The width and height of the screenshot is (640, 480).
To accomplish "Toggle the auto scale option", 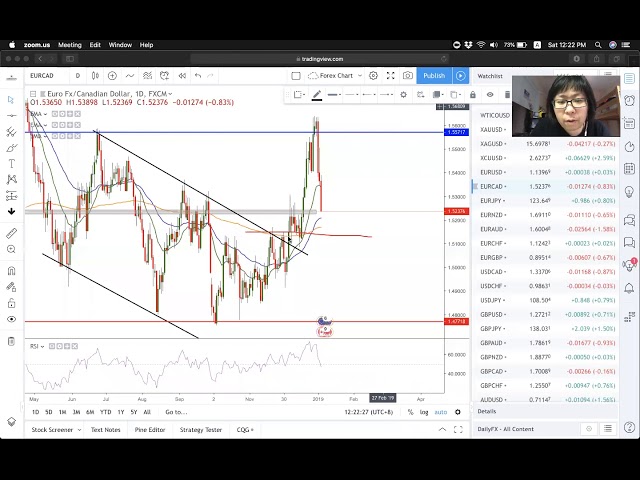I will coord(440,412).
